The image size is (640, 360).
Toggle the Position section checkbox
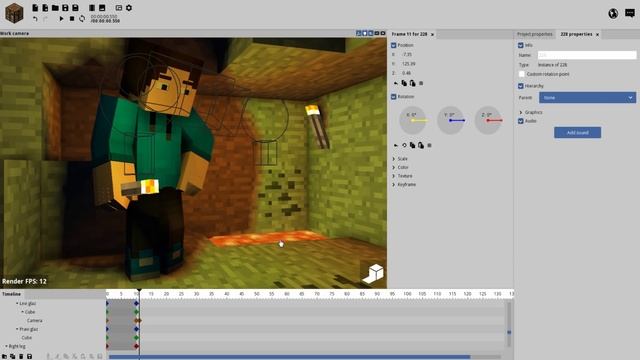coord(394,45)
